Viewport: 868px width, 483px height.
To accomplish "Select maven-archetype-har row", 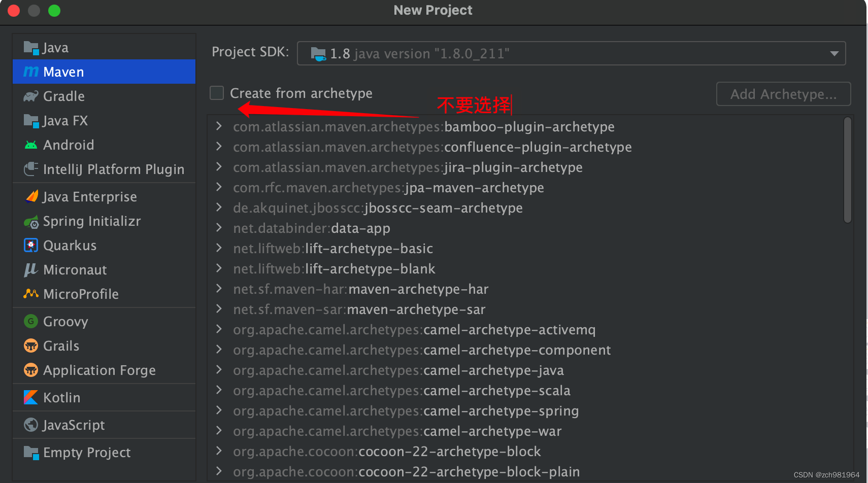I will [525, 289].
